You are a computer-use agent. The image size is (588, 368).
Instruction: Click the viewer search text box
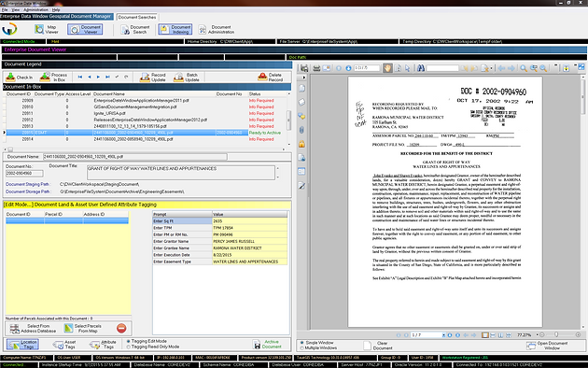442,68
